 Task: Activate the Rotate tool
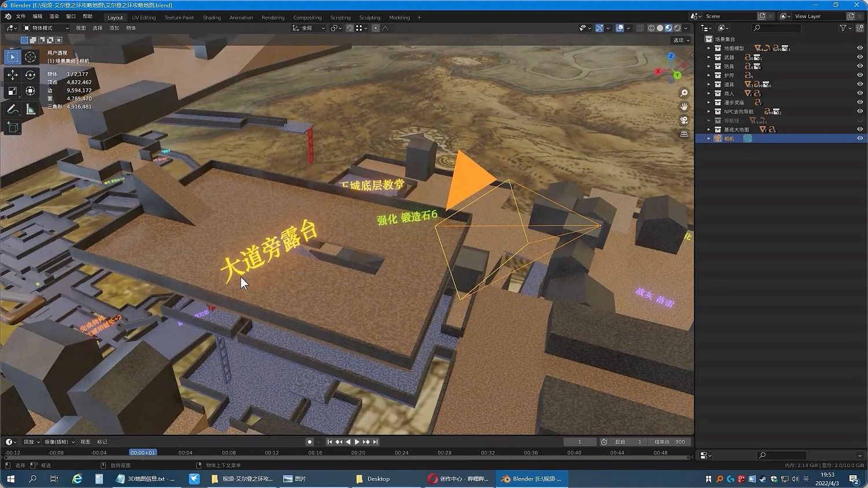coord(31,75)
